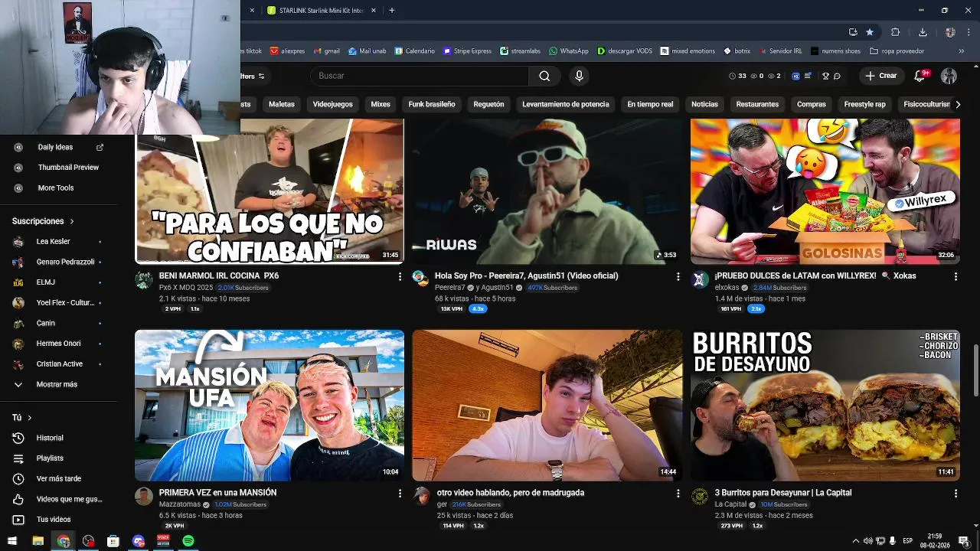Select the Noticias chip
The image size is (980, 551).
coord(704,104)
